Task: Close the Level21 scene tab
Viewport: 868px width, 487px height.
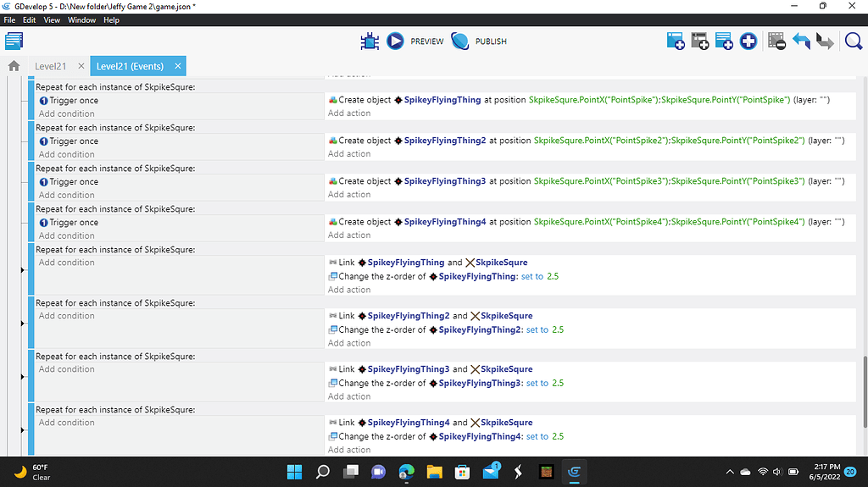Action: 81,66
